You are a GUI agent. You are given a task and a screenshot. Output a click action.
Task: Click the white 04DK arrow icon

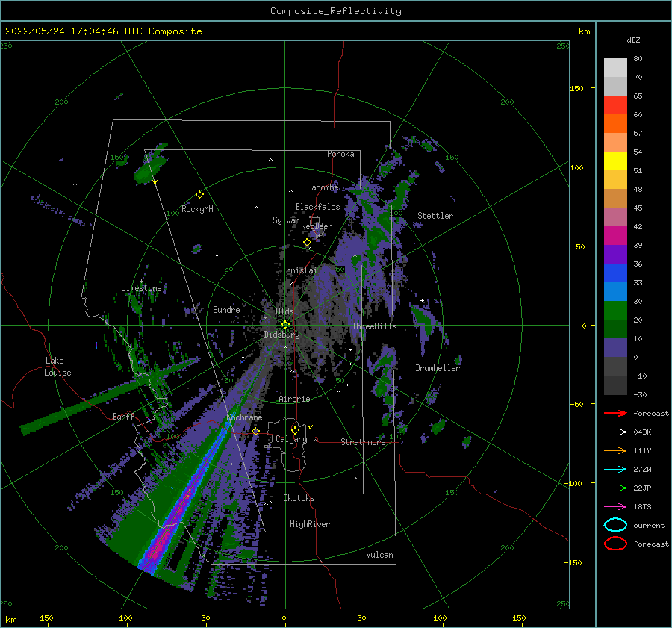tap(615, 432)
